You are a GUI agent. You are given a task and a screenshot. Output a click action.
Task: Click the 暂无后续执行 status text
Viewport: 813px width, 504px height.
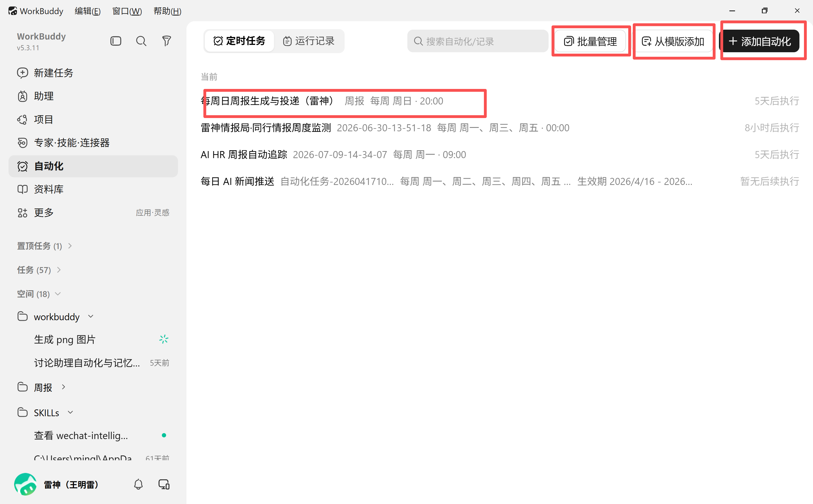[x=770, y=181]
